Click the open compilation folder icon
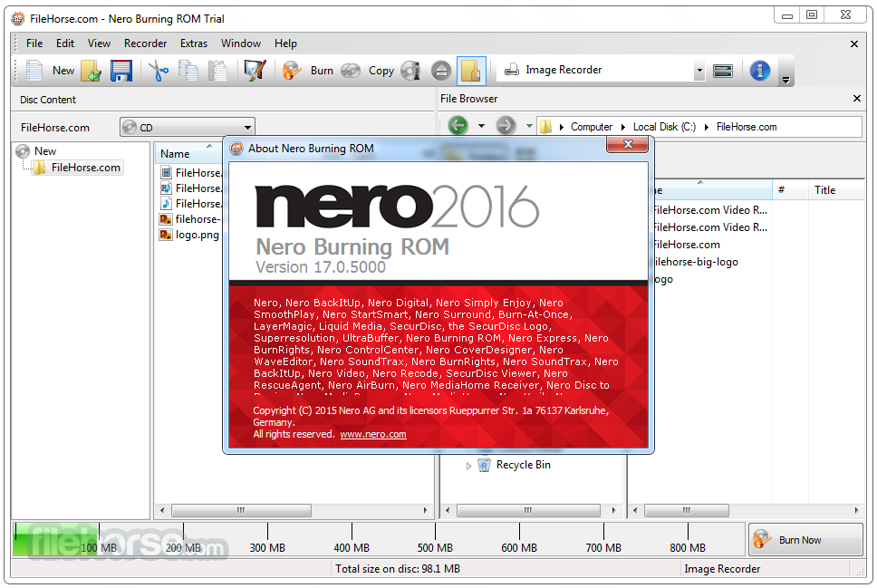The height and width of the screenshot is (588, 877). [x=92, y=71]
